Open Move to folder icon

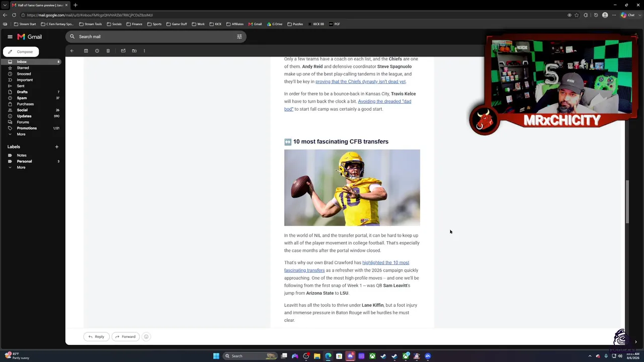click(x=134, y=51)
